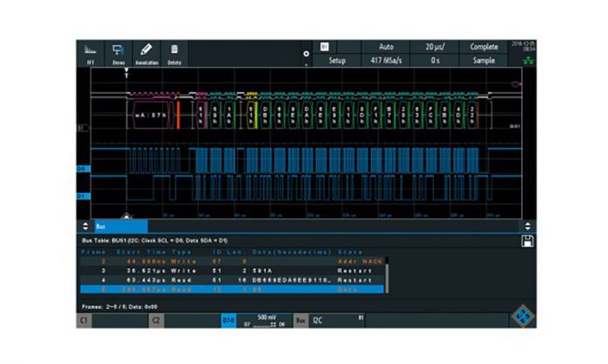Click the Sample acquisition mode button

(484, 62)
